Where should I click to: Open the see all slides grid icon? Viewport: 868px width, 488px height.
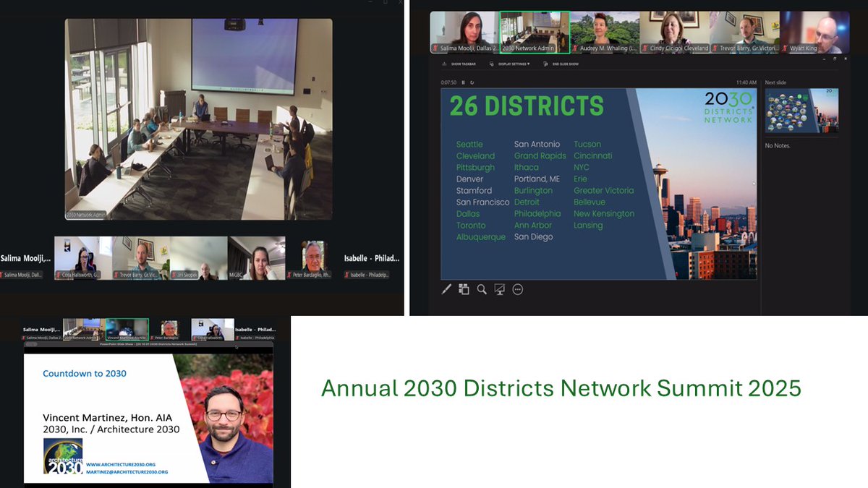pyautogui.click(x=464, y=289)
